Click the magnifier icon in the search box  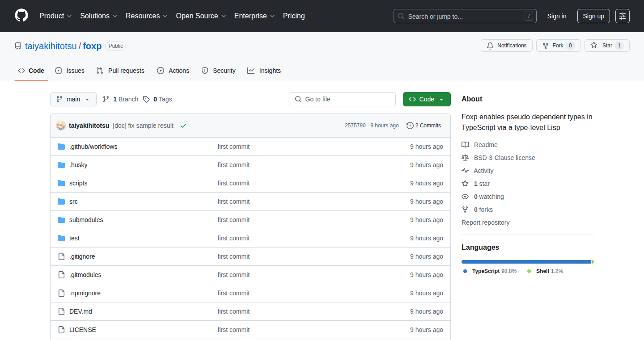click(401, 17)
